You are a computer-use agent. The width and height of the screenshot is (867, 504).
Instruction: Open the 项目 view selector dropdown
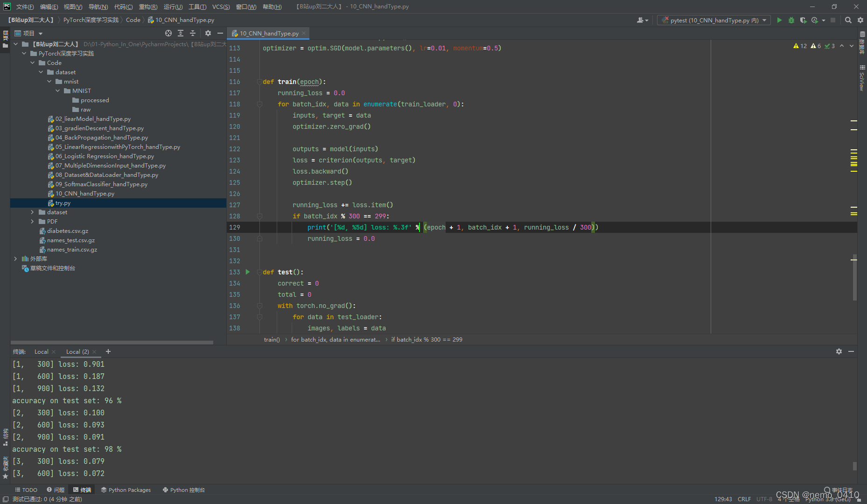tap(29, 33)
